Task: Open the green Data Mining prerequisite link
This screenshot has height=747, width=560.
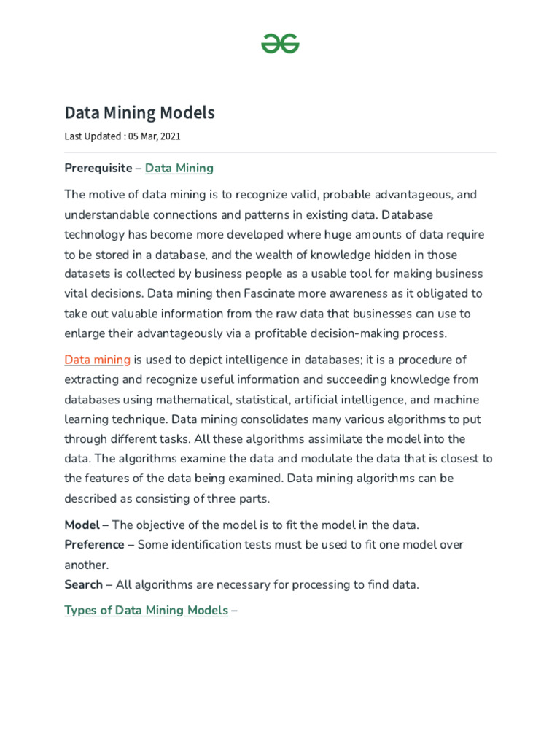Action: coord(179,169)
